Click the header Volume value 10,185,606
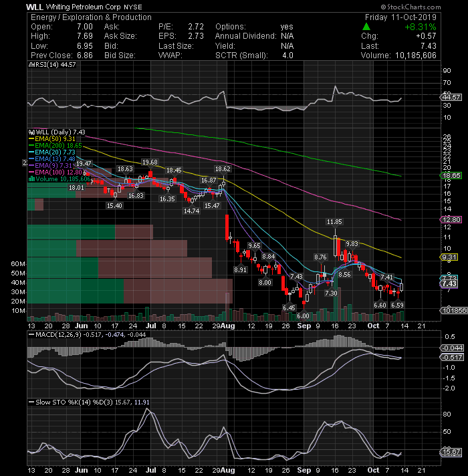Screen dimensions: 468x476 [x=415, y=55]
